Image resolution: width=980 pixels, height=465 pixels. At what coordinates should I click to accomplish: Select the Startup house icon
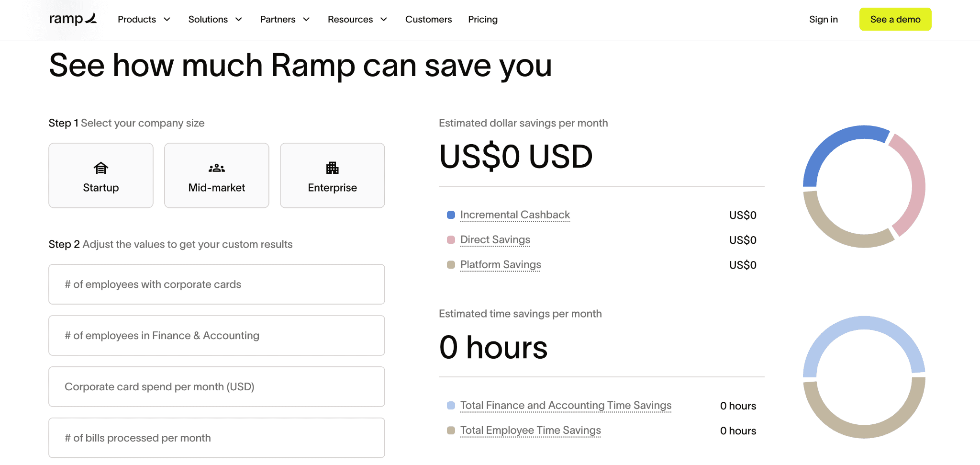[x=101, y=168]
